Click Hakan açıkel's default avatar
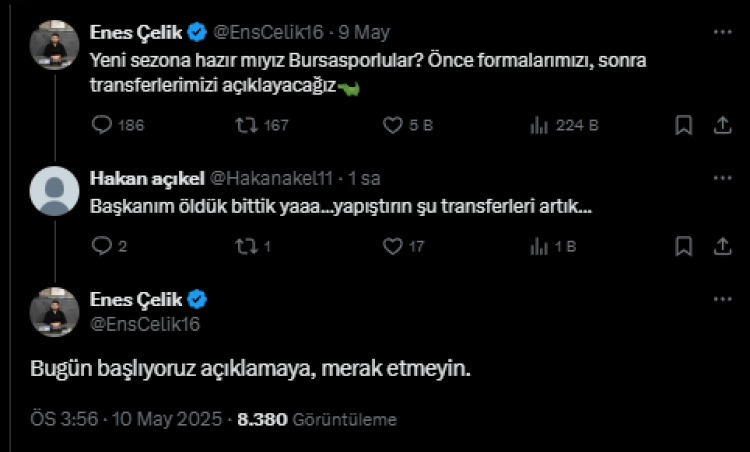750x452 pixels. click(54, 190)
